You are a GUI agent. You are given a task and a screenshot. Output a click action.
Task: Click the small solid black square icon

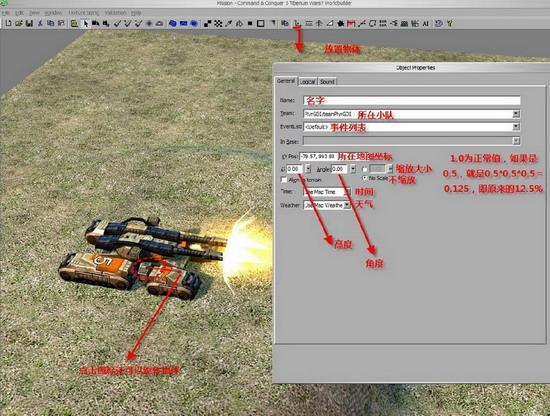pos(250,24)
